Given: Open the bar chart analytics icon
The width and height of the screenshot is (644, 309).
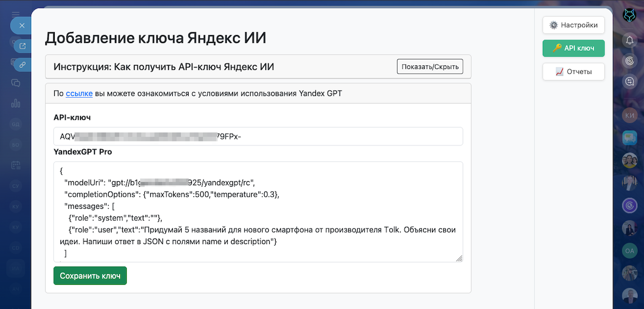Looking at the screenshot, I should coord(16,103).
